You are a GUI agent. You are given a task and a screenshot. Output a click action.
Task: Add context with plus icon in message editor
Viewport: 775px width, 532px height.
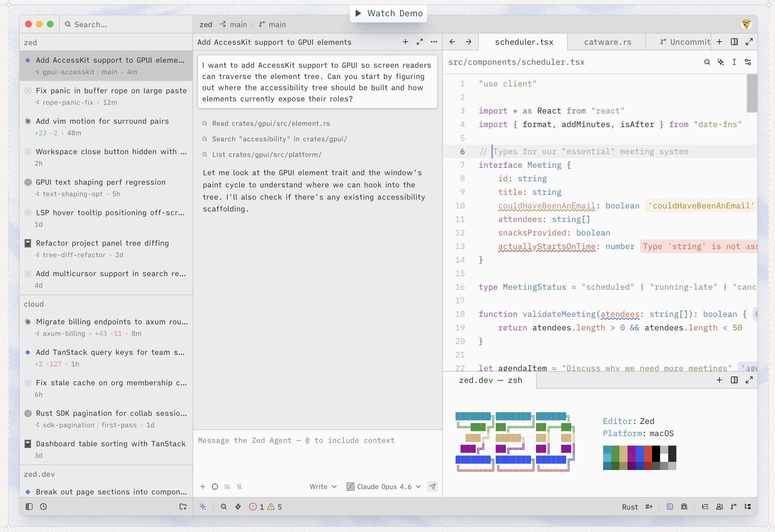(x=203, y=487)
